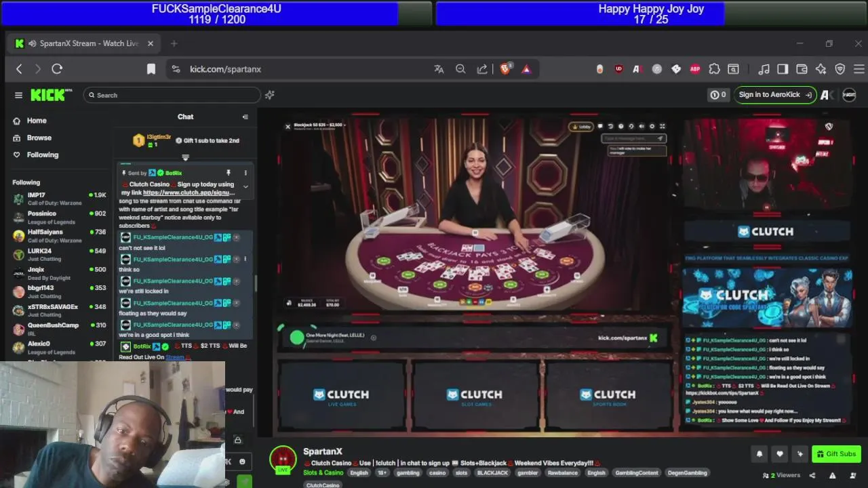Image resolution: width=868 pixels, height=488 pixels.
Task: Open Brave Rewards triangle icon
Action: click(526, 69)
